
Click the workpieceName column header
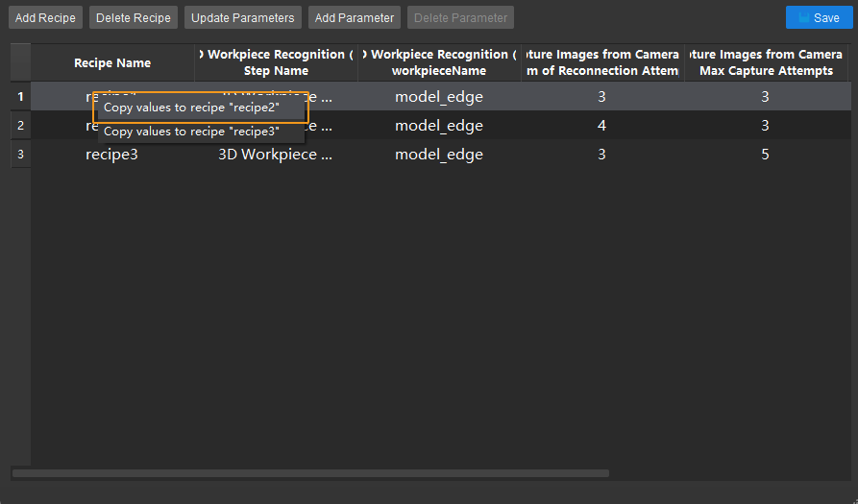coord(439,63)
